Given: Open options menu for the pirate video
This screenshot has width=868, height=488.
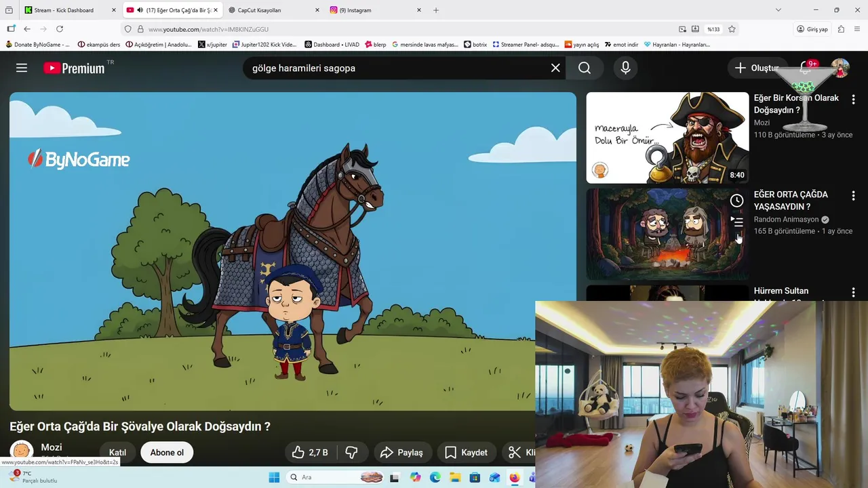Looking at the screenshot, I should tap(853, 100).
